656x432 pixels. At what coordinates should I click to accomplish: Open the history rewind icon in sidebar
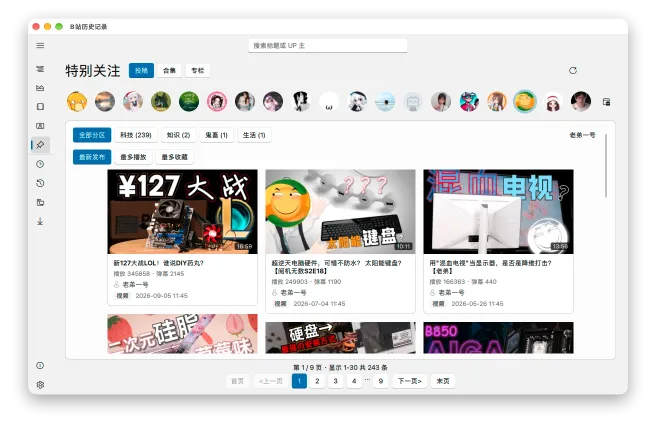point(40,183)
